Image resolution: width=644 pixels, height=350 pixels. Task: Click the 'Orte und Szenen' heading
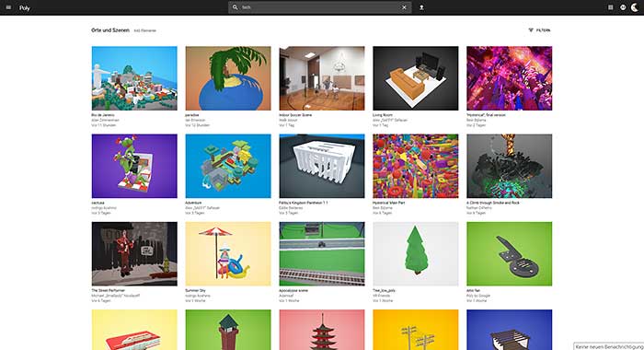click(x=110, y=30)
